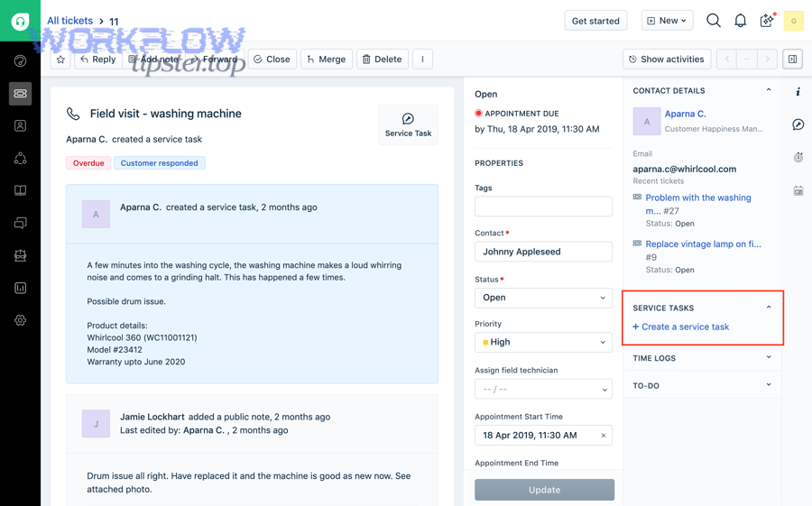Open the forums chat icon in sidebar

[x=20, y=223]
